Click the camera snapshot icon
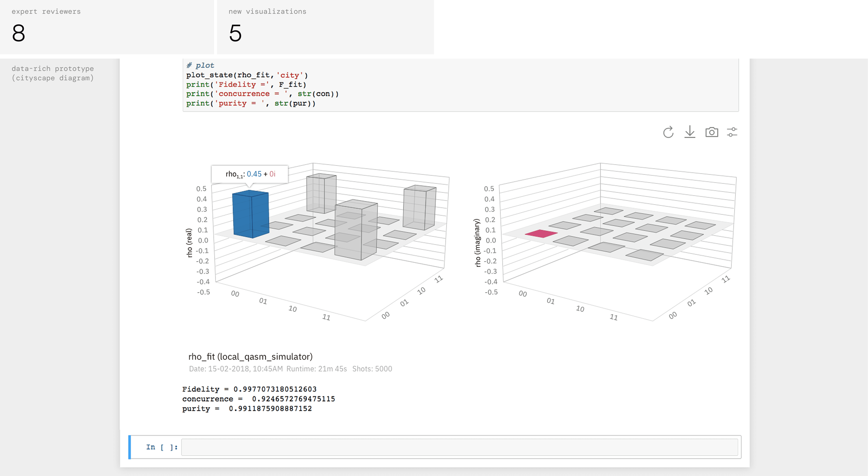Screen dimensions: 868x476 point(711,132)
